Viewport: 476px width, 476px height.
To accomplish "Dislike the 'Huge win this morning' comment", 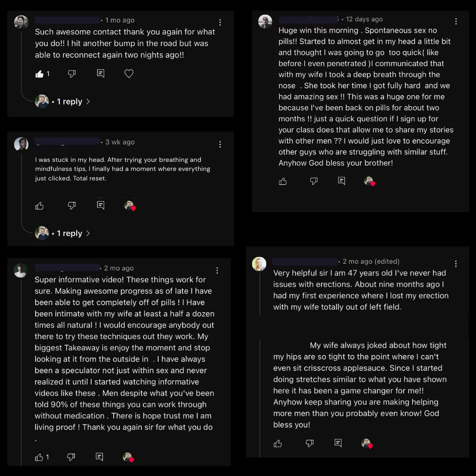I will point(314,181).
